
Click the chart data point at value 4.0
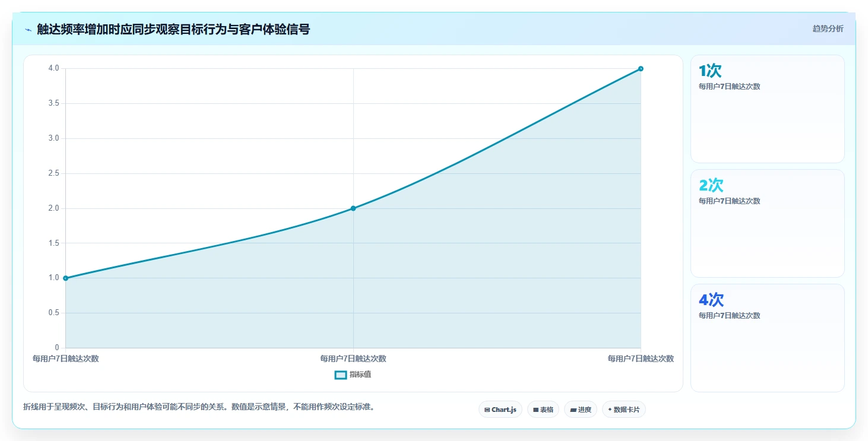click(x=641, y=68)
